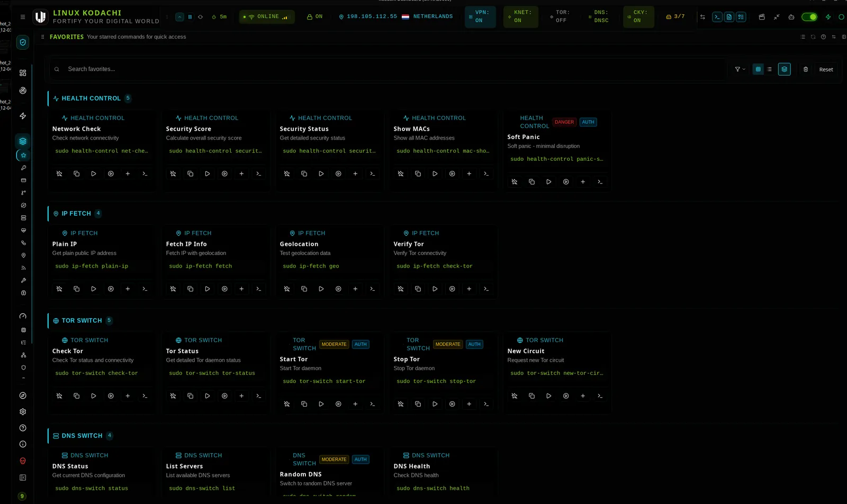Image resolution: width=847 pixels, height=504 pixels.
Task: Open the info icon in sidebar
Action: click(23, 445)
